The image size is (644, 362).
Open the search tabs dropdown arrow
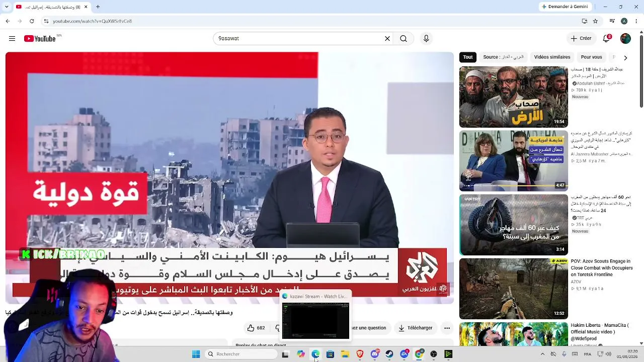pyautogui.click(x=8, y=7)
